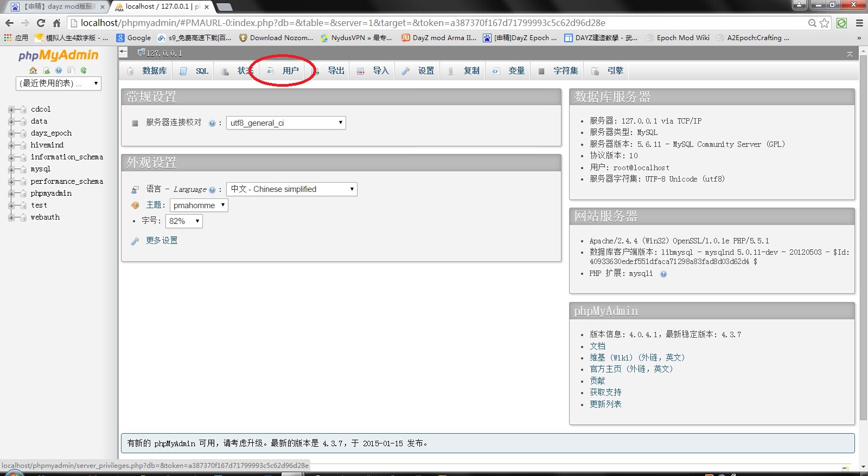Open the 更新列表 (Changelog) link

(605, 404)
